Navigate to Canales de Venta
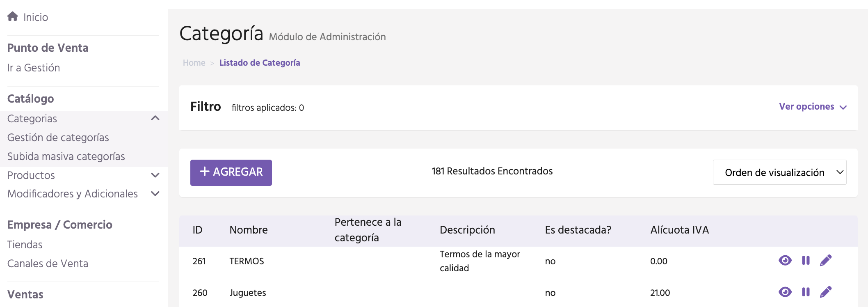Image resolution: width=868 pixels, height=307 pixels. (48, 263)
